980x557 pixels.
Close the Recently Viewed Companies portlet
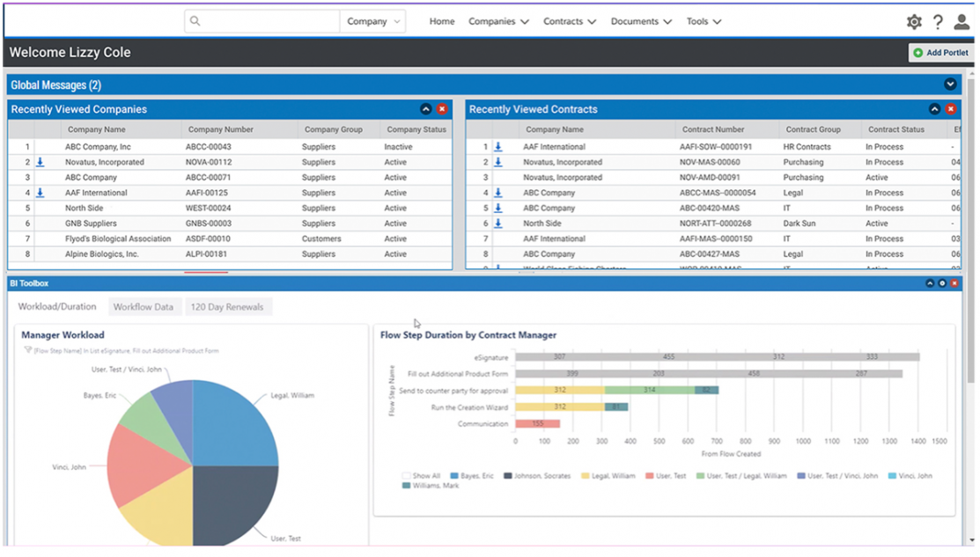click(x=442, y=109)
